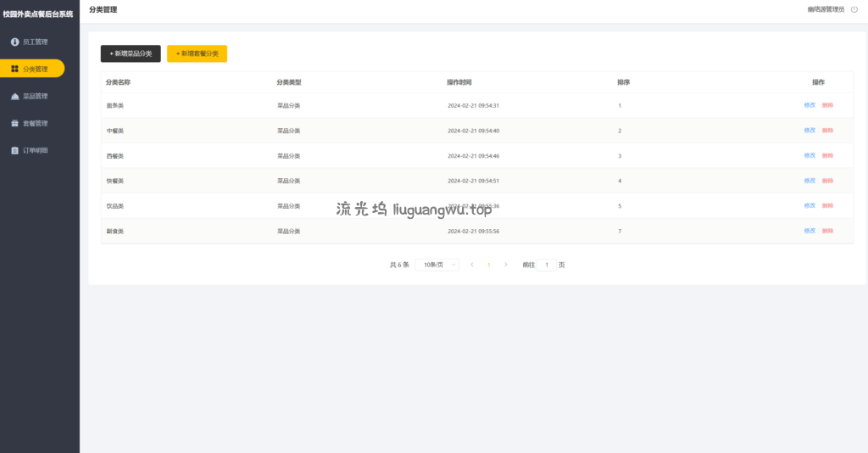Screen dimensions: 868x453
Task: Open 菜品管理 menu item
Action: pyautogui.click(x=36, y=96)
